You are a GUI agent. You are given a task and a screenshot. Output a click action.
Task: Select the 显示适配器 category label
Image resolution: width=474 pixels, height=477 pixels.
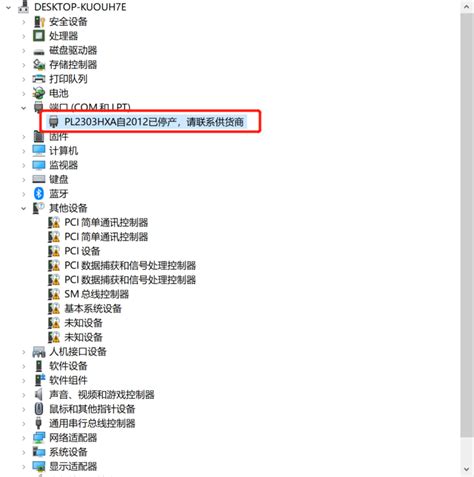point(73,466)
